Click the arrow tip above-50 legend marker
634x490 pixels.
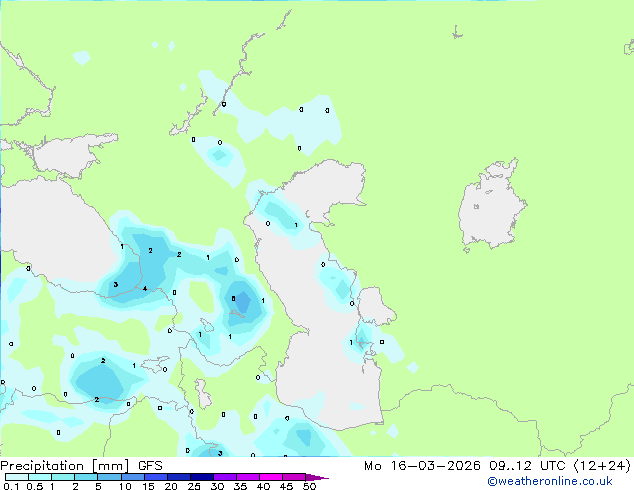pos(317,477)
